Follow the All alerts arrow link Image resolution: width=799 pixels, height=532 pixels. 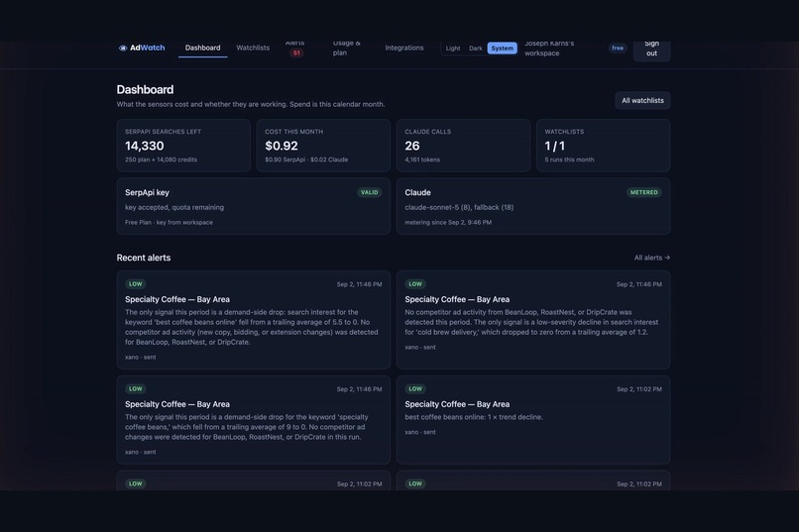point(651,258)
